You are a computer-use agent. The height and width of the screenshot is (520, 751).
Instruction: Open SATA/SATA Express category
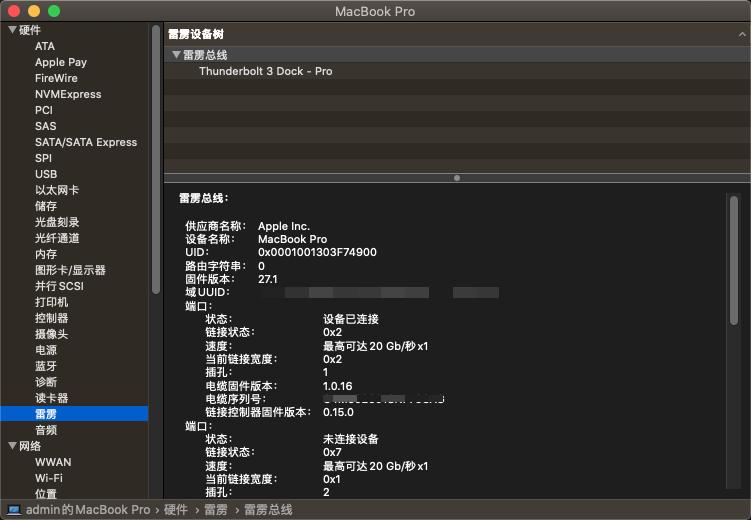pyautogui.click(x=86, y=142)
